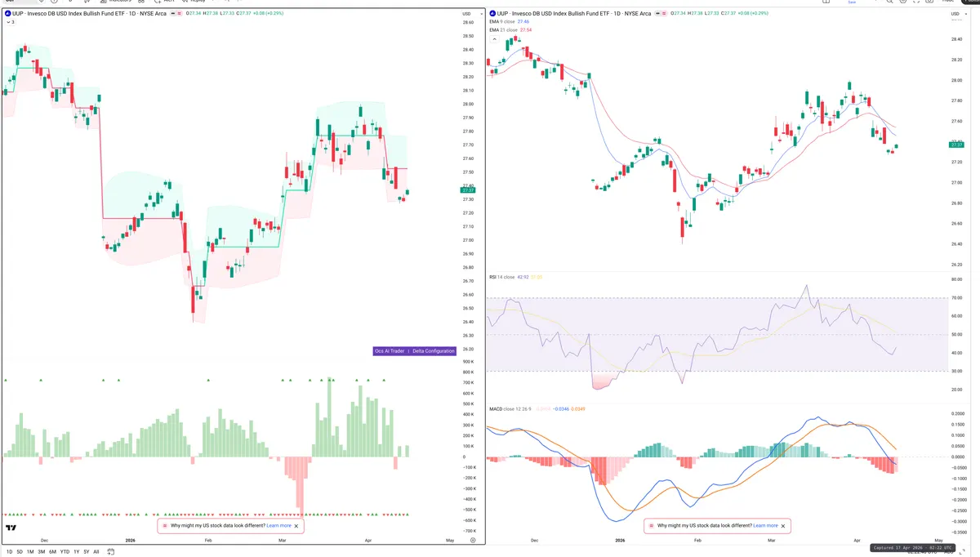Select the EMA 21 close legend
The width and height of the screenshot is (980, 557).
(x=511, y=29)
